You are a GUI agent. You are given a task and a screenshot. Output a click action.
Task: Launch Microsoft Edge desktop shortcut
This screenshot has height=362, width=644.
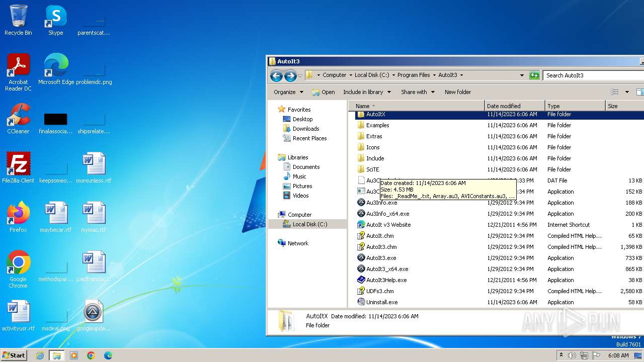56,69
